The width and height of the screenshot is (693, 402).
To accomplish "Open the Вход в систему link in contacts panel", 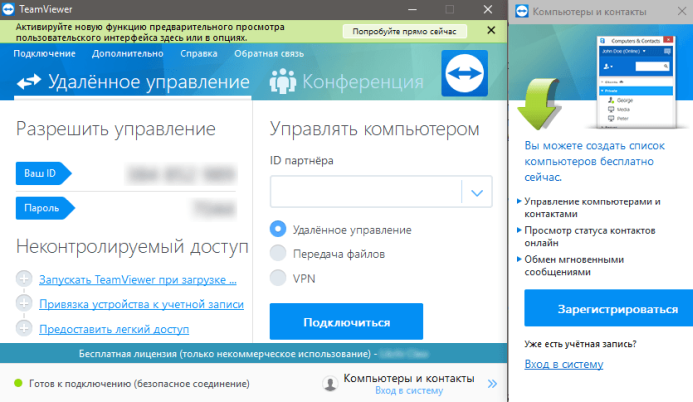I will click(564, 364).
